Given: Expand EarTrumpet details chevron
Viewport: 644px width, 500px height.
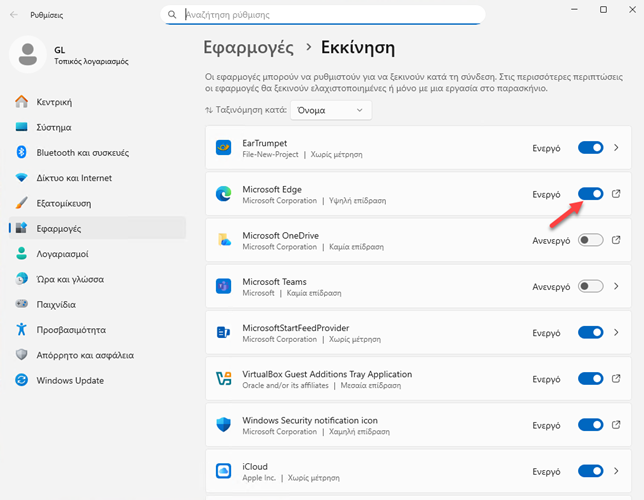Looking at the screenshot, I should pyautogui.click(x=616, y=147).
